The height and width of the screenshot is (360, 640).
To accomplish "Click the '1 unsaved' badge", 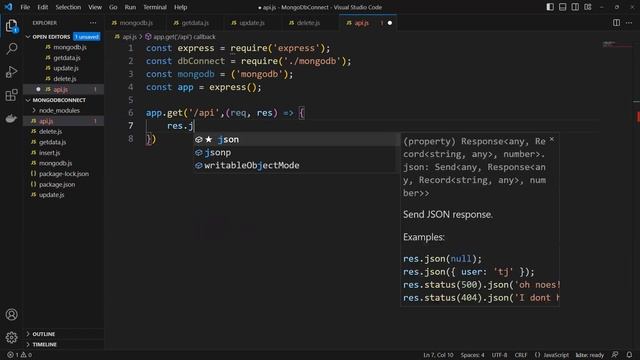I will click(x=87, y=37).
